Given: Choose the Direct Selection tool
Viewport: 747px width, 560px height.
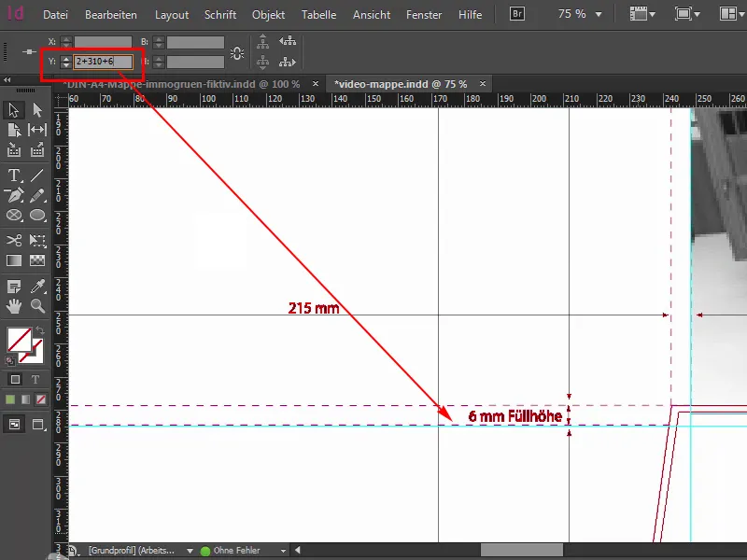Looking at the screenshot, I should pyautogui.click(x=35, y=109).
